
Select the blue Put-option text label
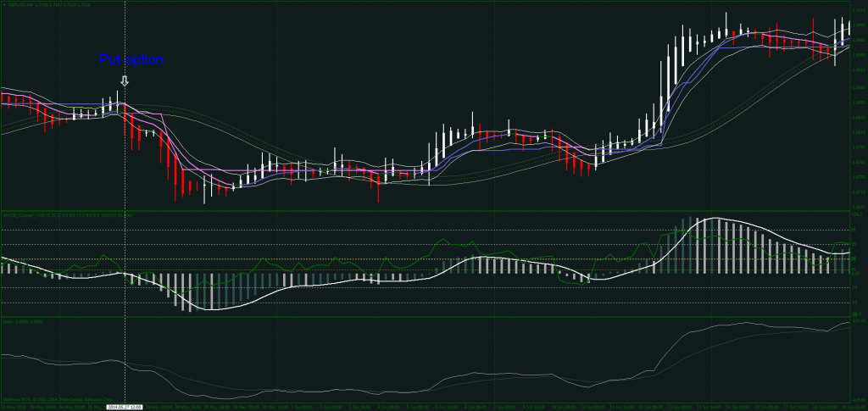coord(131,59)
